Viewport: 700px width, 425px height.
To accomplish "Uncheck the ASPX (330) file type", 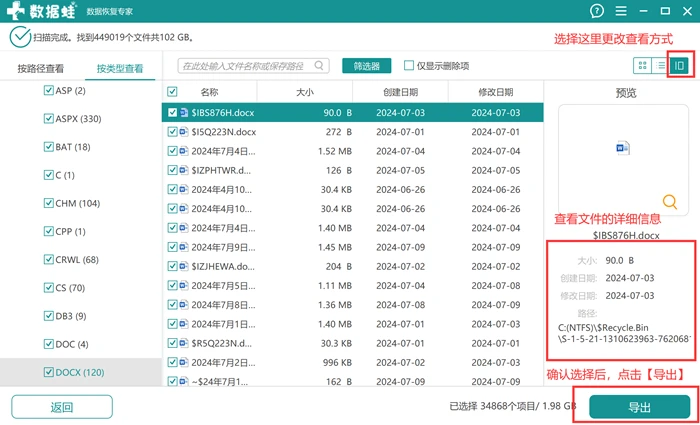I will [x=48, y=119].
